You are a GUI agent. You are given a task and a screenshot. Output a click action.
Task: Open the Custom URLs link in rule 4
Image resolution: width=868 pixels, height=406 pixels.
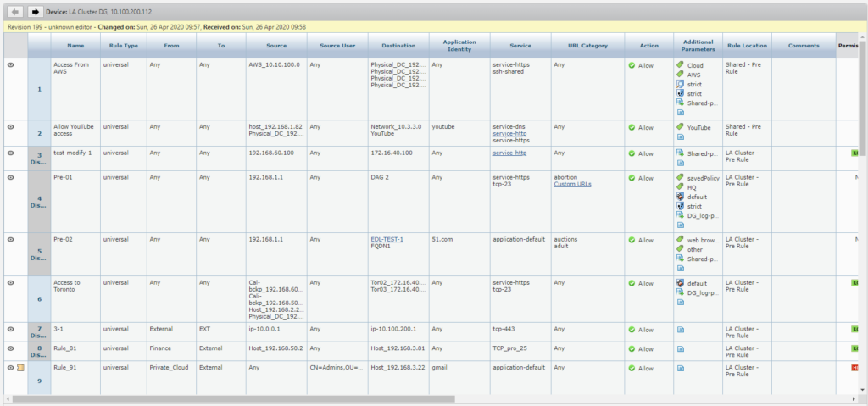(573, 185)
